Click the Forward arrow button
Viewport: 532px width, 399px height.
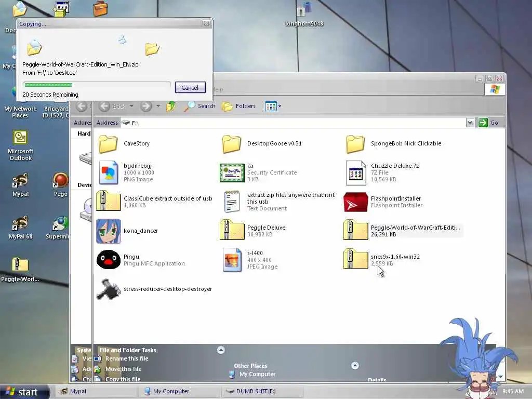coord(146,106)
